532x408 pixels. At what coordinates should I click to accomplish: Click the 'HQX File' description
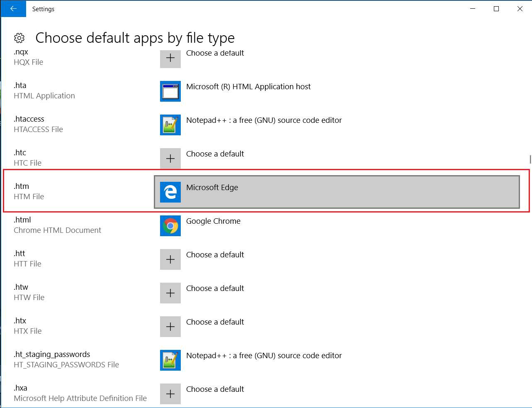click(29, 62)
